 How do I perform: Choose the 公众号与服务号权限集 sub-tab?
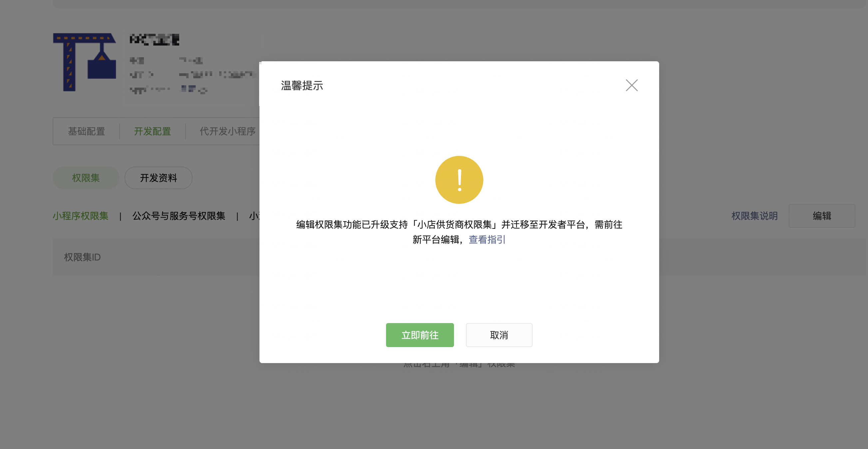(179, 216)
